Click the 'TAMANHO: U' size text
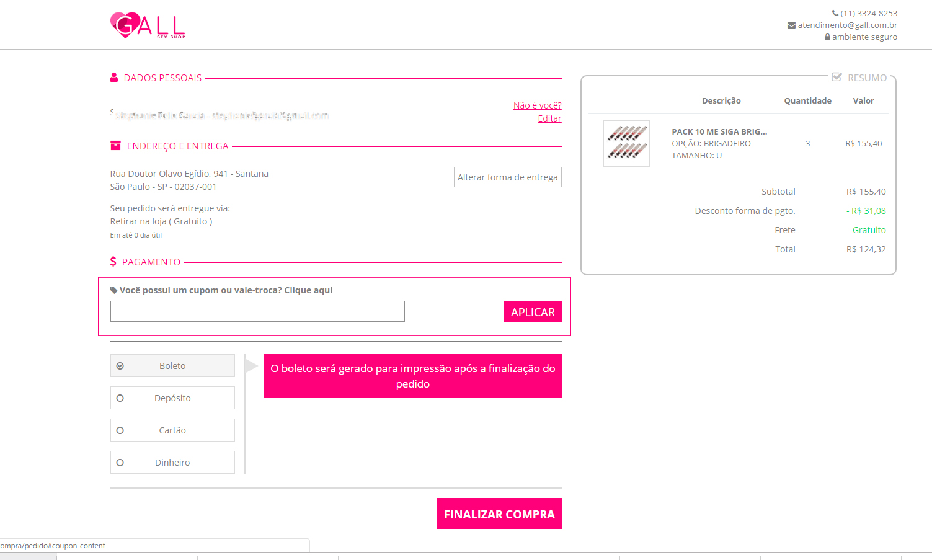This screenshot has width=932, height=560. click(697, 155)
